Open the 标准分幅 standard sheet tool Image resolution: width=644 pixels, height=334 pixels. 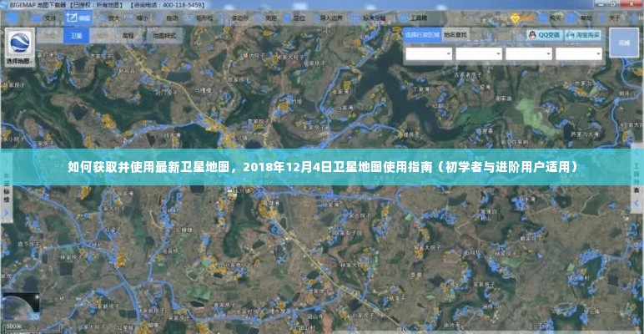[368, 18]
